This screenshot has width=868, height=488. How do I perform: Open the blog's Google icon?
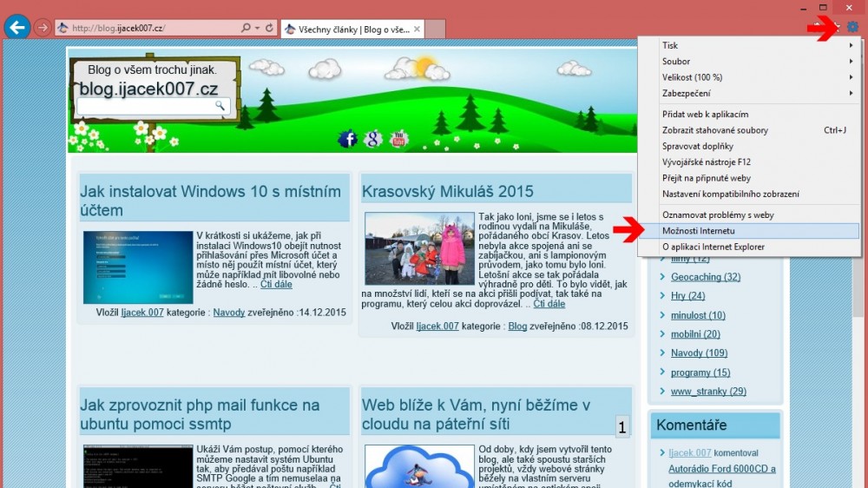[373, 139]
